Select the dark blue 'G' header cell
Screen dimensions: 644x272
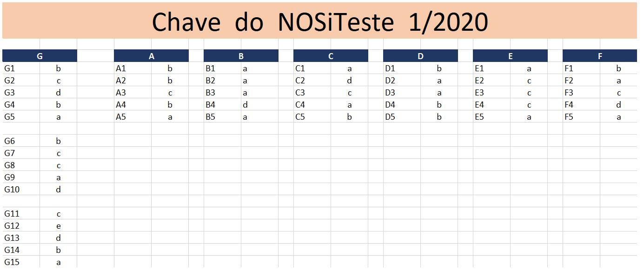coord(40,56)
